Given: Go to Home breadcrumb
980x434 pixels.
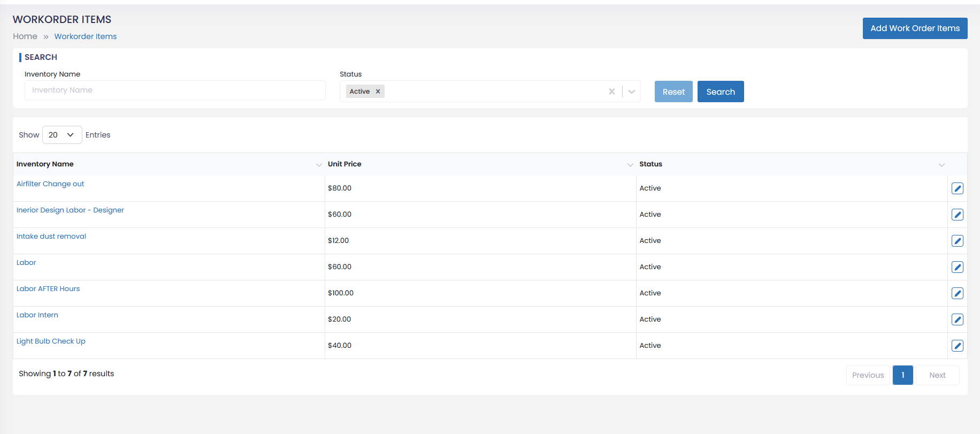Looking at the screenshot, I should (25, 36).
